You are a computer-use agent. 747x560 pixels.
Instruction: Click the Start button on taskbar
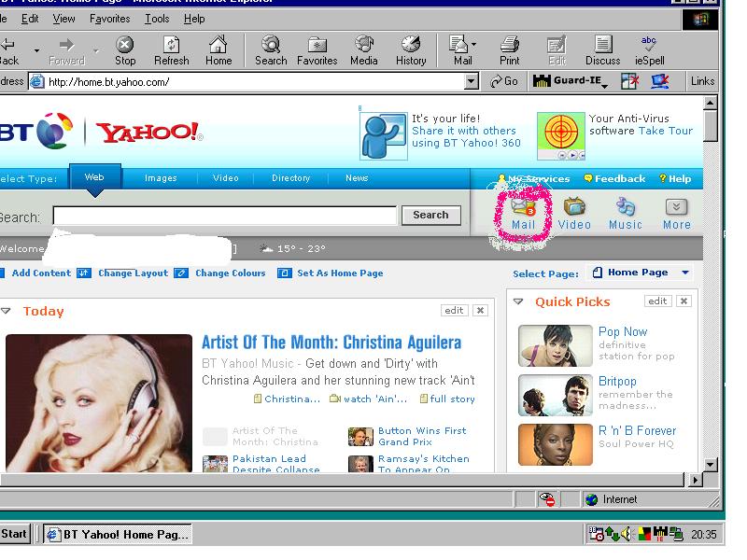pos(14,533)
